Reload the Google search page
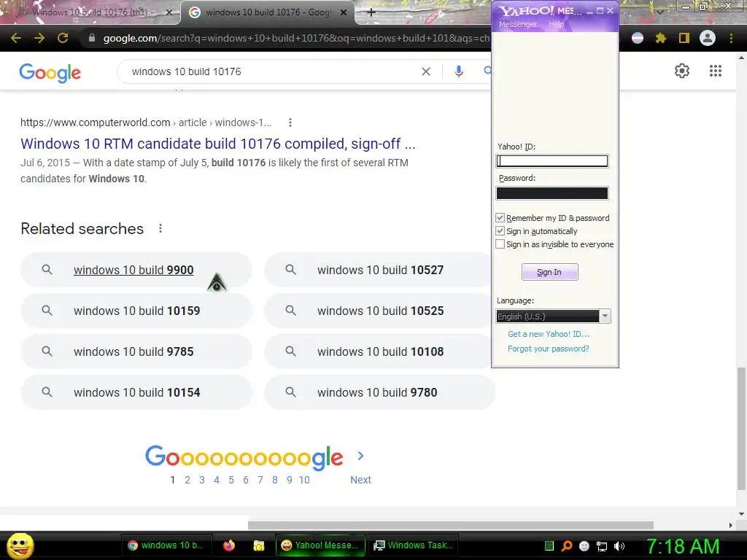 click(x=63, y=38)
